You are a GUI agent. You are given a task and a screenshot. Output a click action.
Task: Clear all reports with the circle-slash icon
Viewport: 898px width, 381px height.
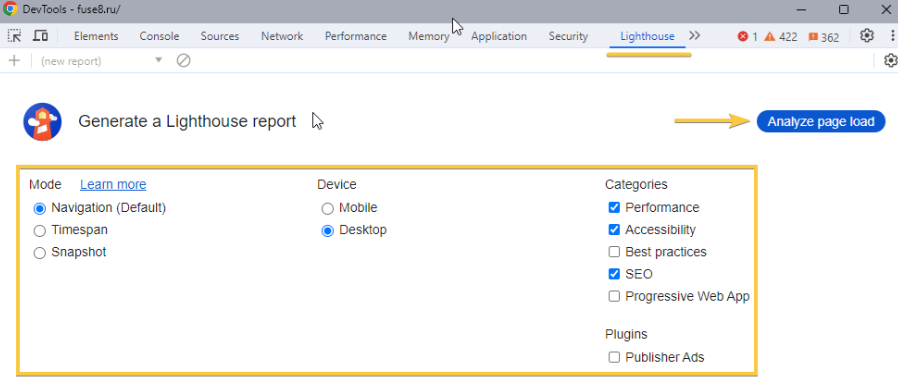coord(183,61)
